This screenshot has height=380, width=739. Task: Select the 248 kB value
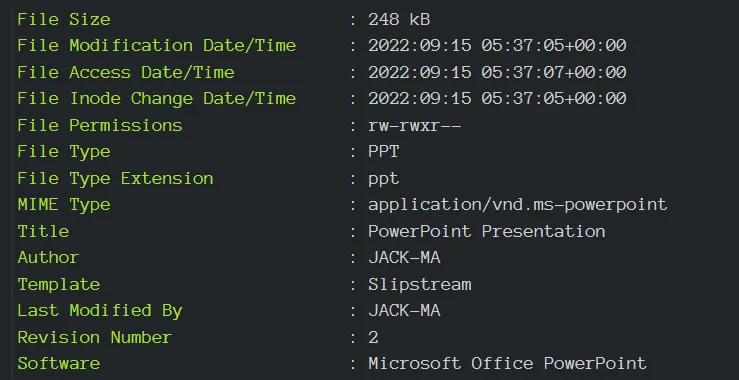point(399,19)
